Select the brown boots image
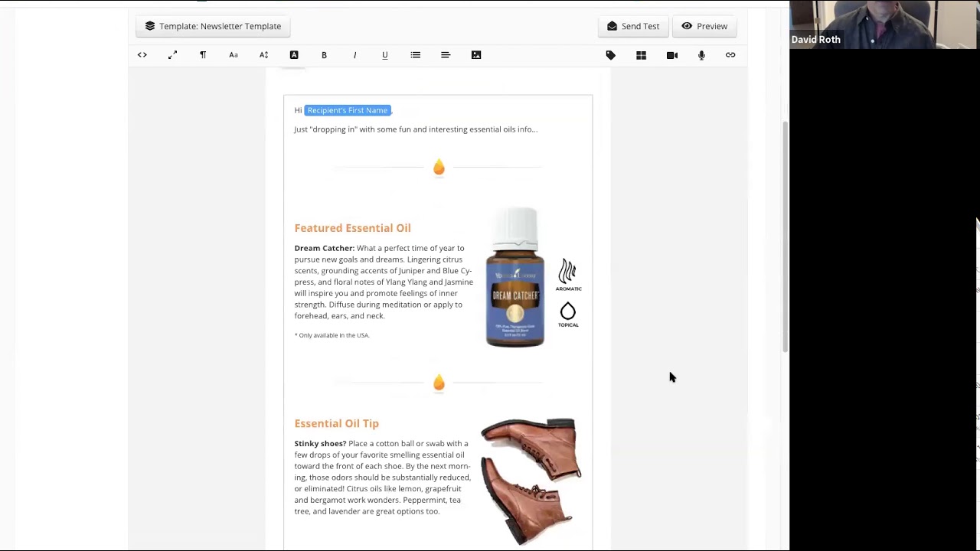 coord(531,481)
